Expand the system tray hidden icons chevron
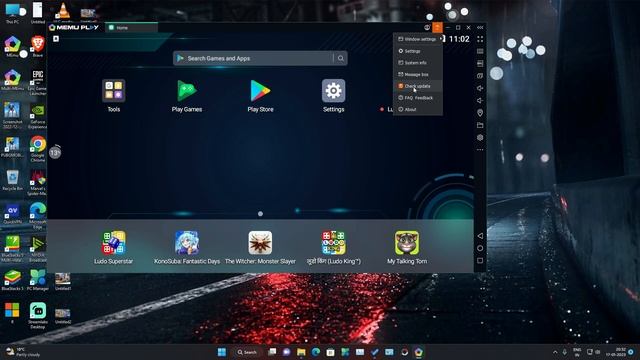 coord(555,352)
